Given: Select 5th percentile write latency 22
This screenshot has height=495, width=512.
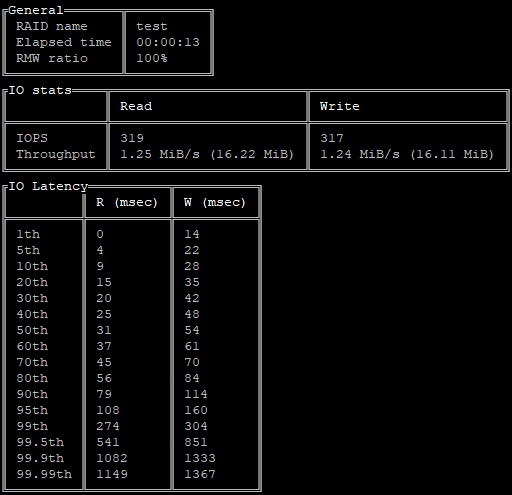Looking at the screenshot, I should pyautogui.click(x=192, y=250).
